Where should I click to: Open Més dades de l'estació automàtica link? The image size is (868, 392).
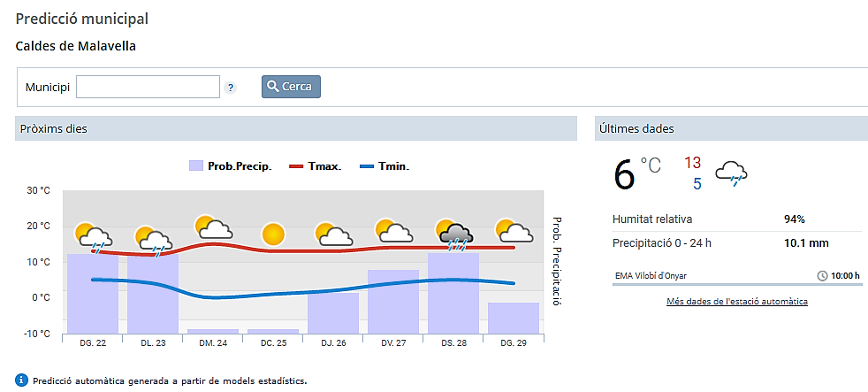click(x=736, y=302)
